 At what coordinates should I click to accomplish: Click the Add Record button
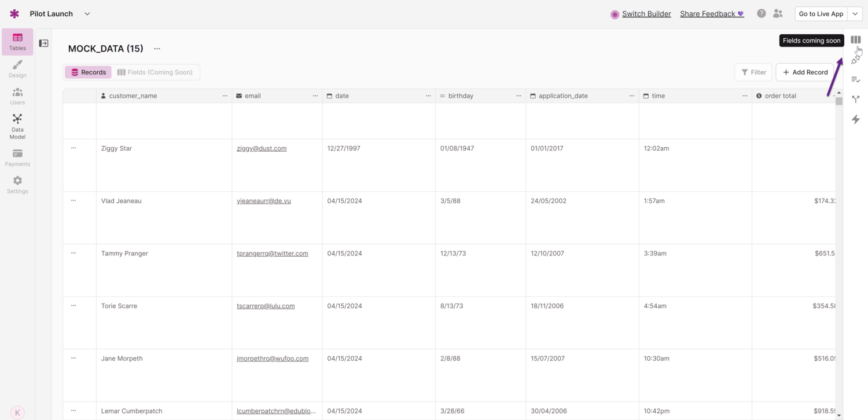point(805,72)
